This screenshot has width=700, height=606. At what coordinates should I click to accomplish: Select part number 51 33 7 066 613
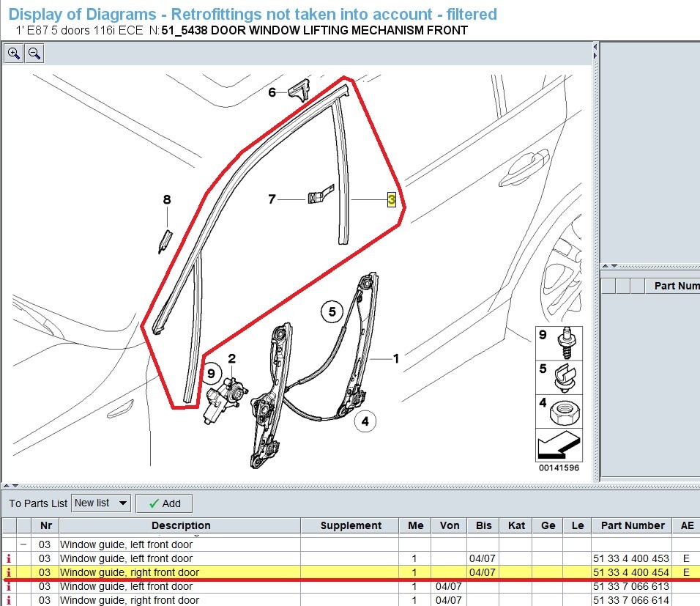630,586
